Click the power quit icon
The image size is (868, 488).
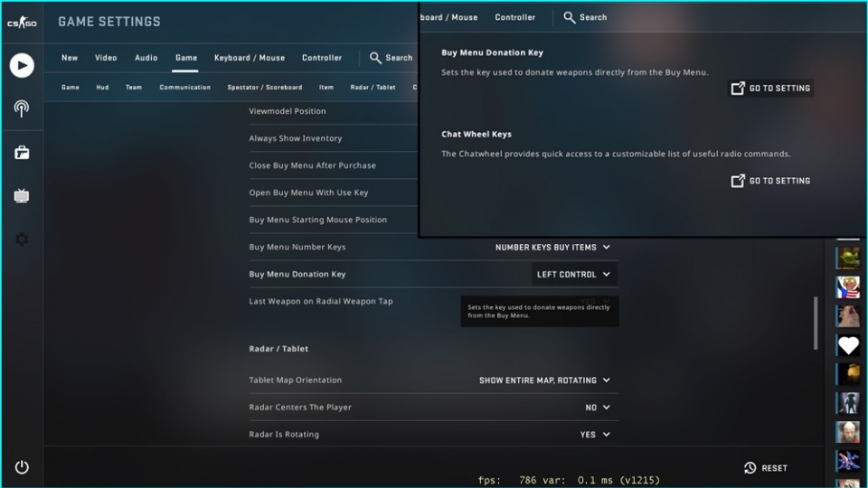pyautogui.click(x=22, y=467)
